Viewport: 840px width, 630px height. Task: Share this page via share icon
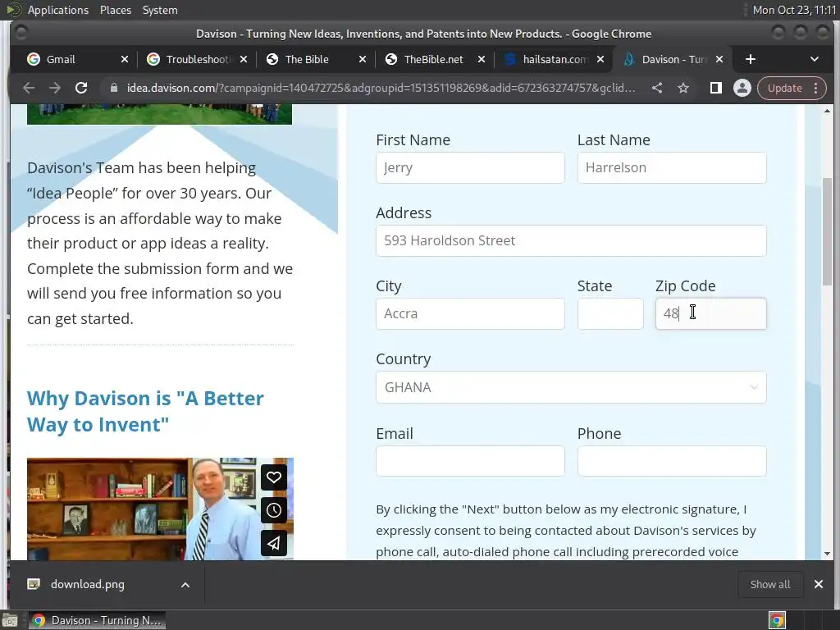pyautogui.click(x=657, y=88)
